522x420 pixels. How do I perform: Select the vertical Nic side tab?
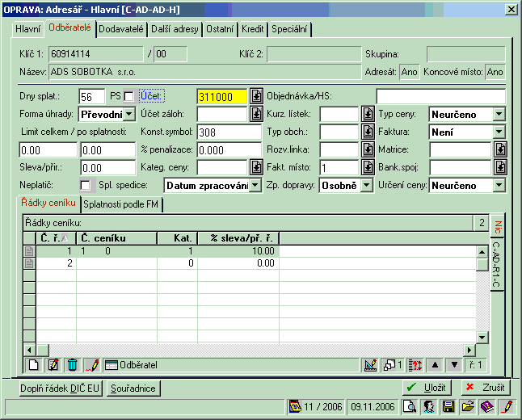click(x=497, y=227)
